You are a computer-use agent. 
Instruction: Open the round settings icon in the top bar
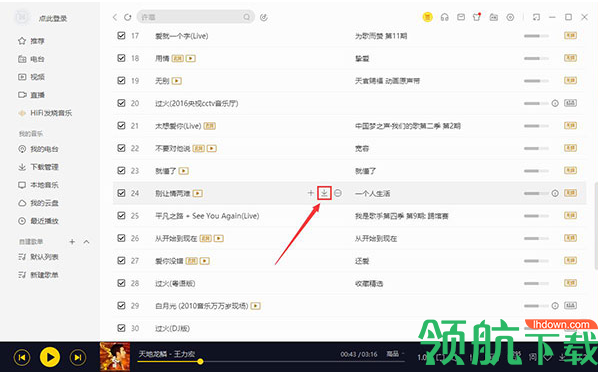tap(510, 17)
